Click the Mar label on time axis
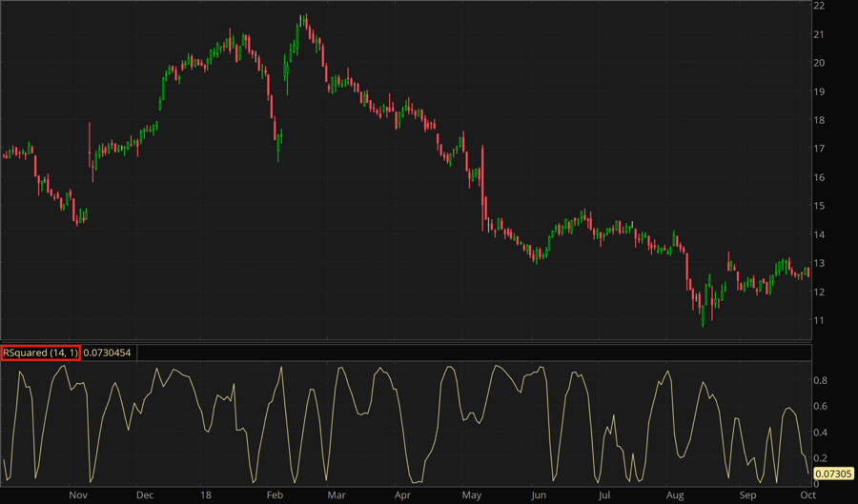Screen dimensions: 858x504 [x=336, y=495]
